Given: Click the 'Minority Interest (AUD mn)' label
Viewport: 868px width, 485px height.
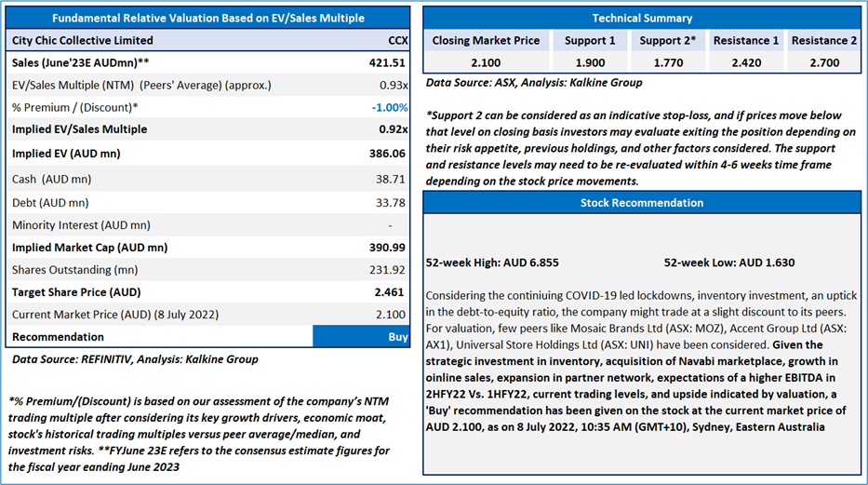Looking at the screenshot, I should tap(81, 224).
